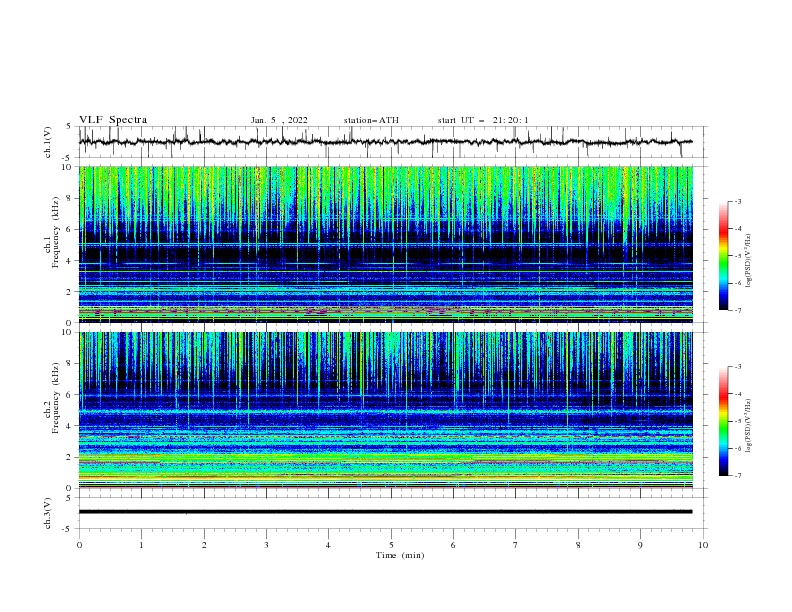This screenshot has width=792, height=612.
Task: Click the 'Time (min)' axis label
Action: [400, 555]
